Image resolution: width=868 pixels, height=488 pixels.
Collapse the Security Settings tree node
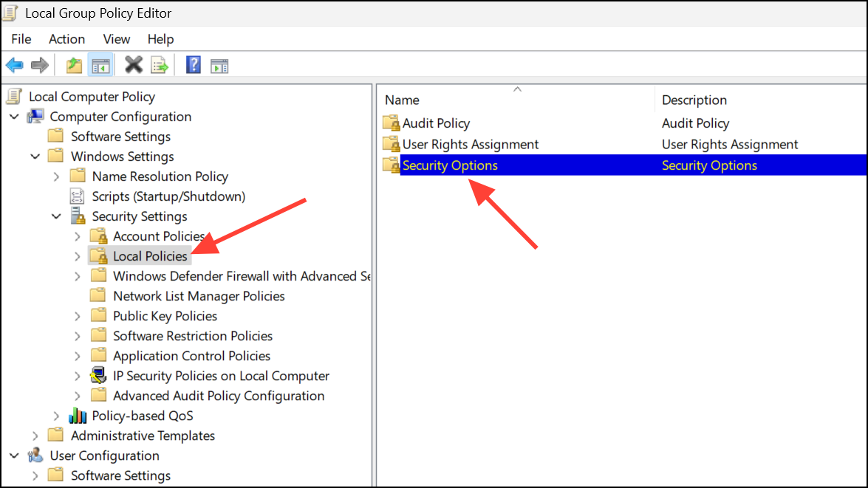(56, 216)
